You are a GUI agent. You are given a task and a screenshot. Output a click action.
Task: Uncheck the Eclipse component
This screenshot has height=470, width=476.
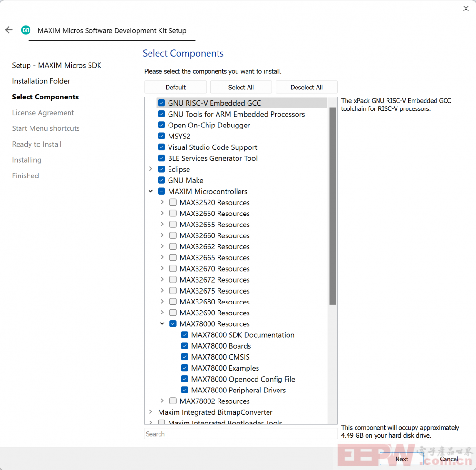[161, 169]
